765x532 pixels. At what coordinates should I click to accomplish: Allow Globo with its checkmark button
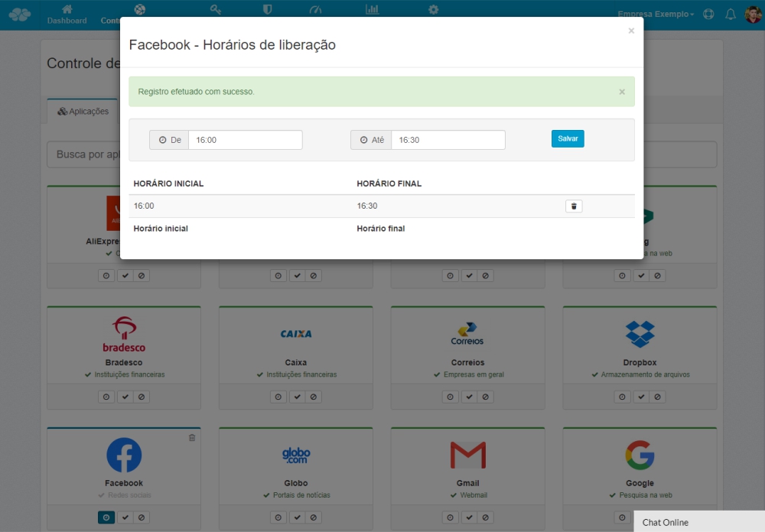click(297, 517)
